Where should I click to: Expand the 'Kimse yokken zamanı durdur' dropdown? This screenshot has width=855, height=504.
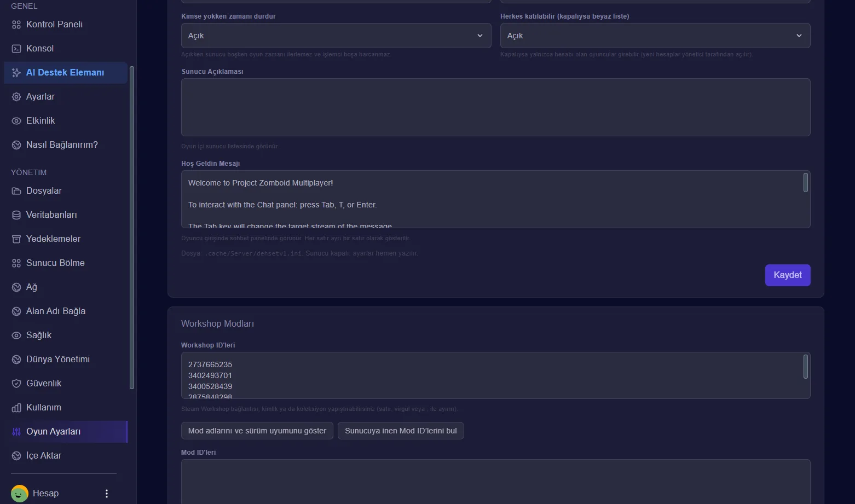(336, 36)
